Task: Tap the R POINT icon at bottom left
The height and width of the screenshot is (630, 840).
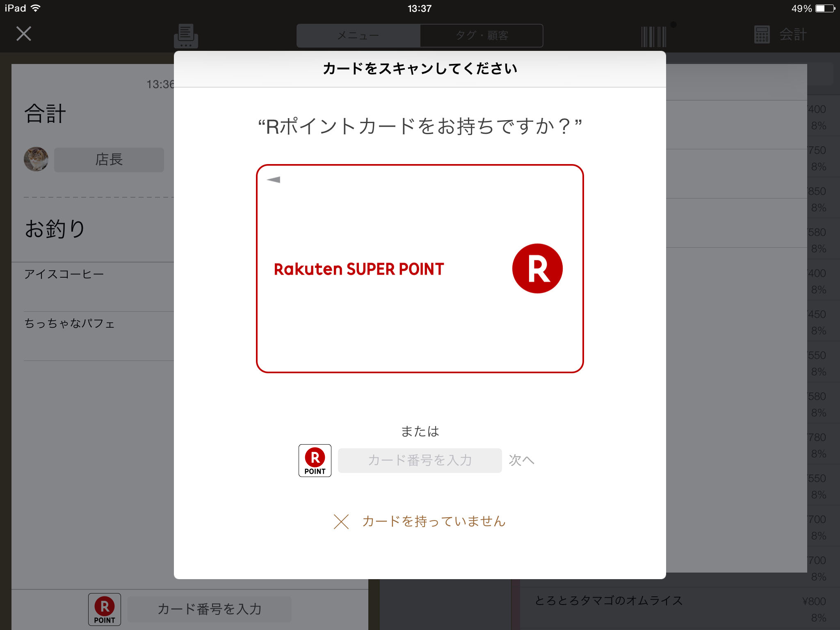Action: click(x=105, y=609)
